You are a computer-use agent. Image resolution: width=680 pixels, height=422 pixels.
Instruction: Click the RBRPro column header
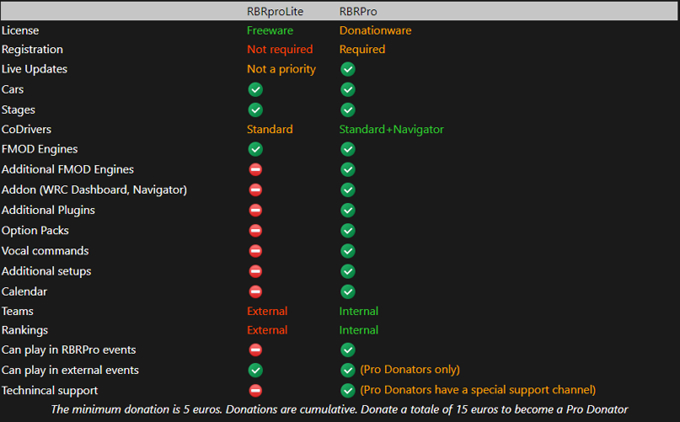point(358,11)
